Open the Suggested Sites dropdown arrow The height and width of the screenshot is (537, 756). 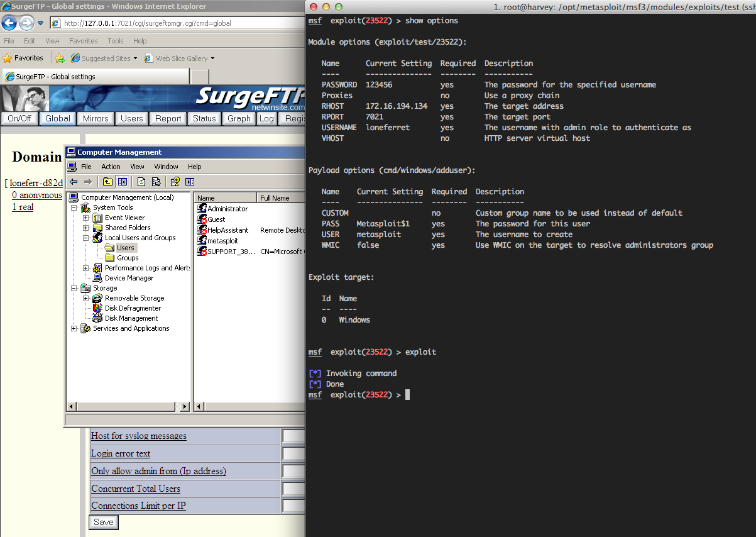(x=135, y=58)
